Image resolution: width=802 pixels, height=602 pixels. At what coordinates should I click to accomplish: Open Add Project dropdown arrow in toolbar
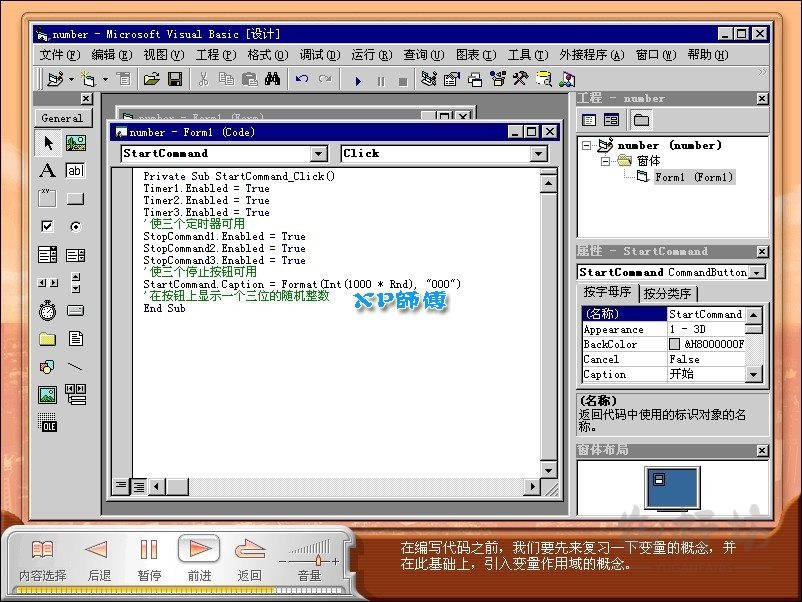[x=71, y=79]
